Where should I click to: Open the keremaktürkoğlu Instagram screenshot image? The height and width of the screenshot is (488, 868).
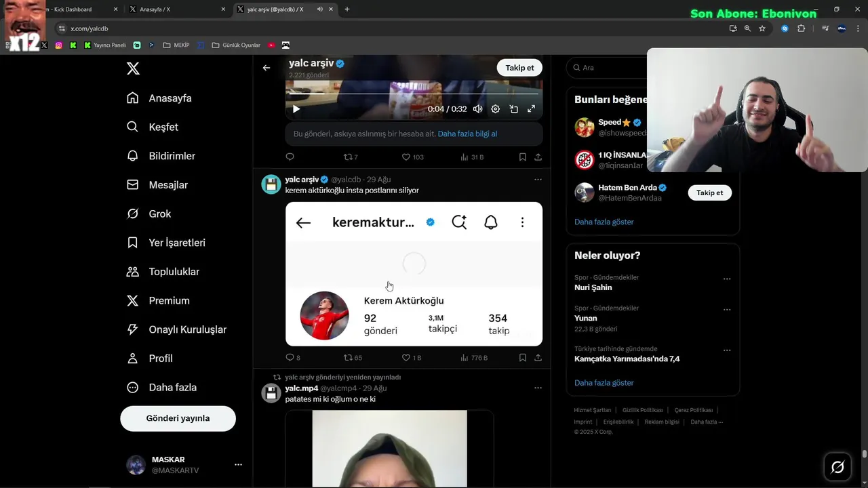point(414,274)
